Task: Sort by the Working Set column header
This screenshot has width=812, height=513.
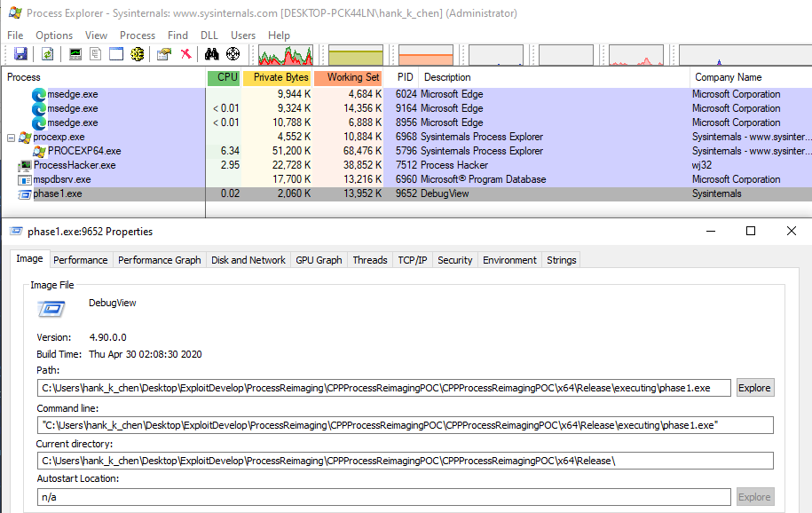Action: (x=348, y=77)
